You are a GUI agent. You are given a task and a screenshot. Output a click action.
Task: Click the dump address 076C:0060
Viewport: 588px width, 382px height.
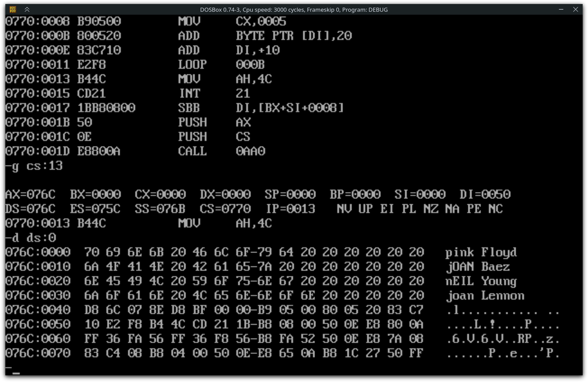pyautogui.click(x=38, y=339)
